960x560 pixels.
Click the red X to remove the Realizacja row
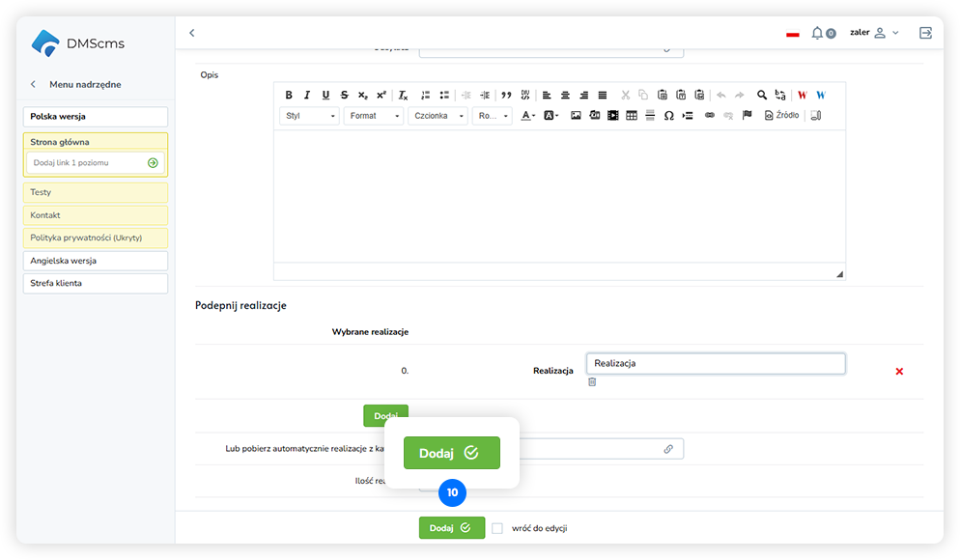[x=899, y=372]
